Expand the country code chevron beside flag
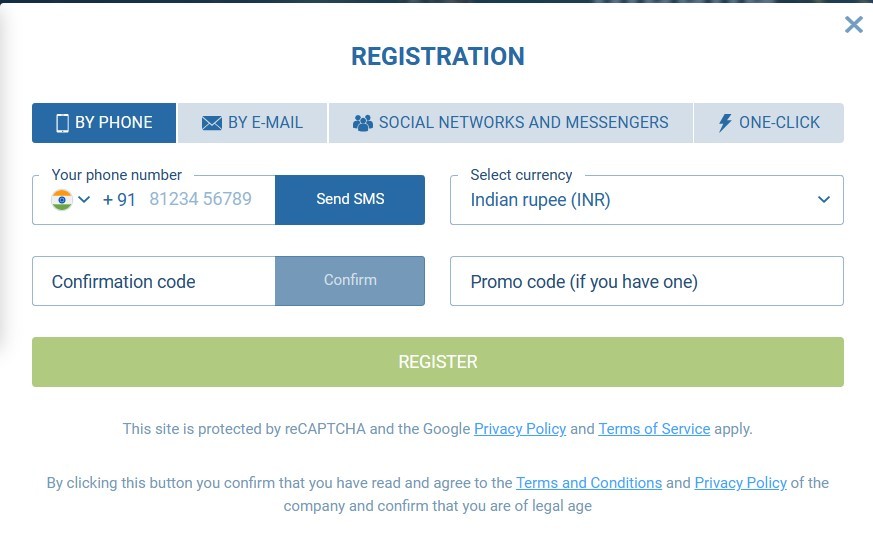 tap(84, 199)
